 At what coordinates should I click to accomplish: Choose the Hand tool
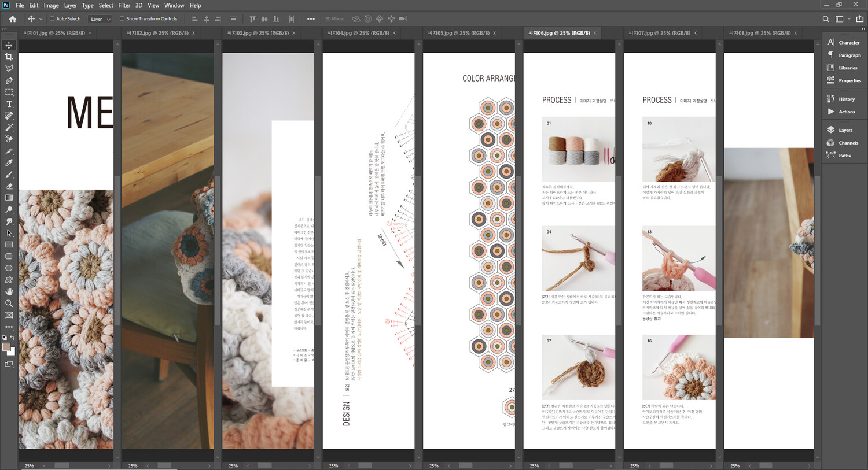9,291
